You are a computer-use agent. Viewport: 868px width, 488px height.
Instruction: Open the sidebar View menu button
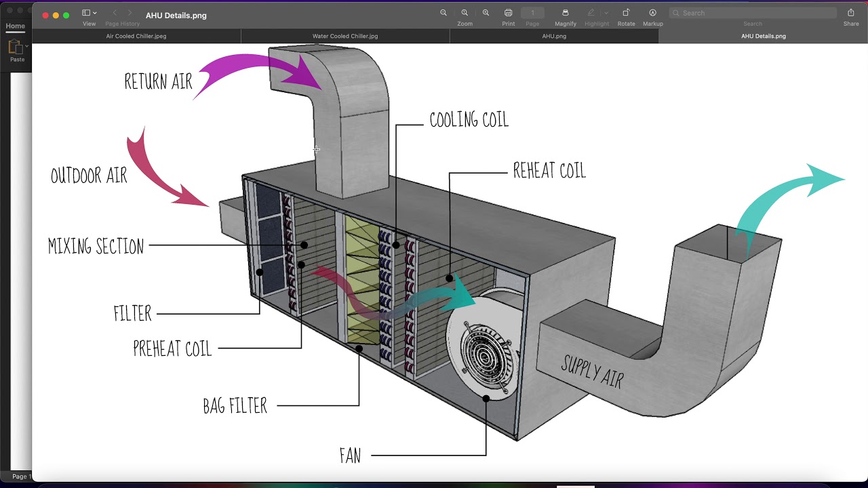pos(89,13)
